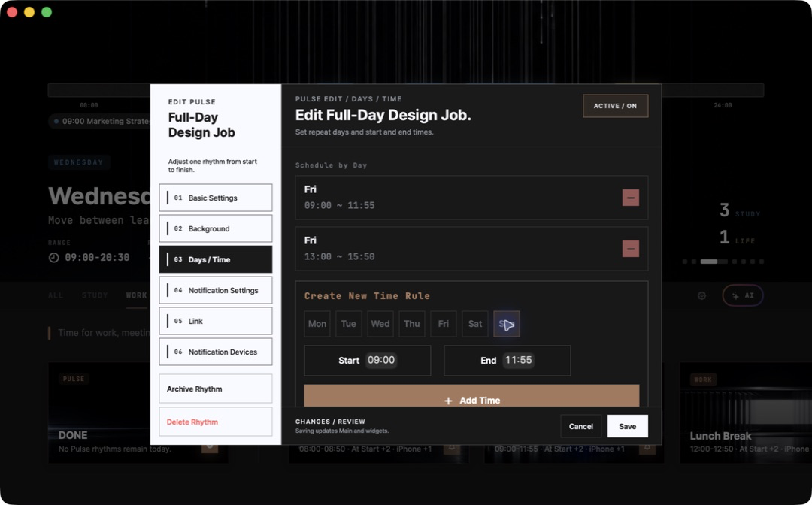Screen dimensions: 812x505
Task: Click the clock icon beside 09:00-20:30 range
Action: (x=54, y=257)
